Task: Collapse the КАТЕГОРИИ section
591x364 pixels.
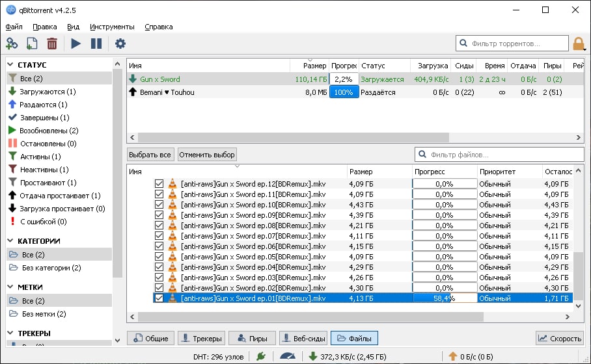Action: 10,241
